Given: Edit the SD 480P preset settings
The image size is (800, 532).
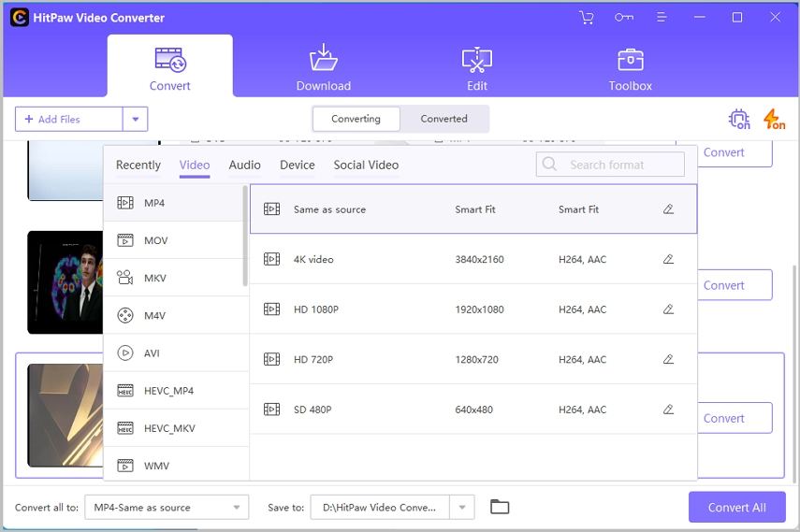Looking at the screenshot, I should click(x=668, y=410).
